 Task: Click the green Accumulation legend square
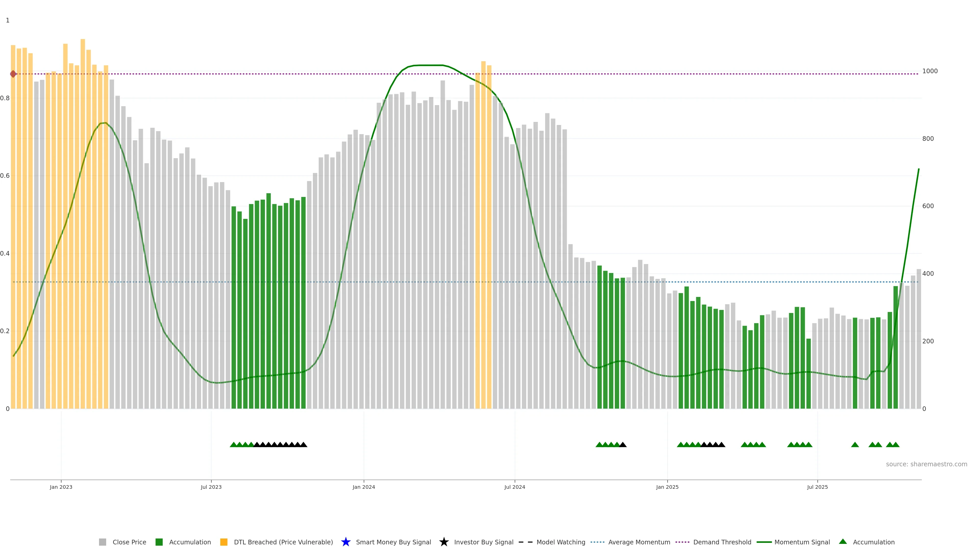tap(159, 542)
